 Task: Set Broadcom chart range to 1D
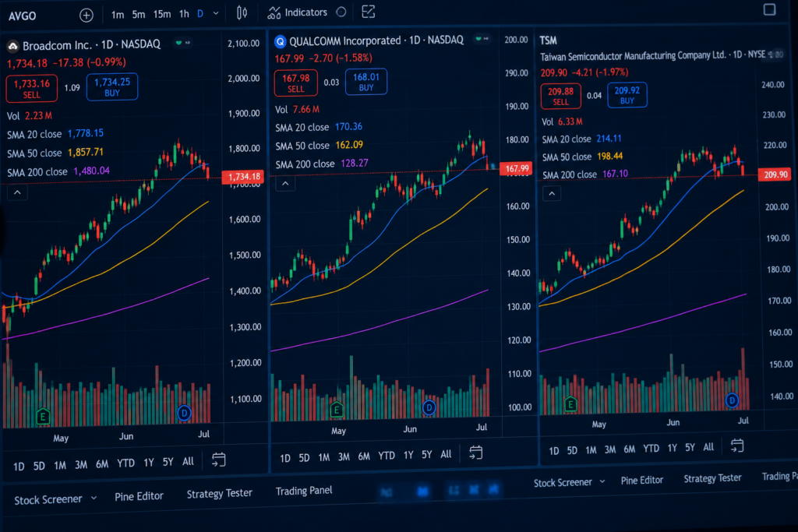pyautogui.click(x=19, y=467)
